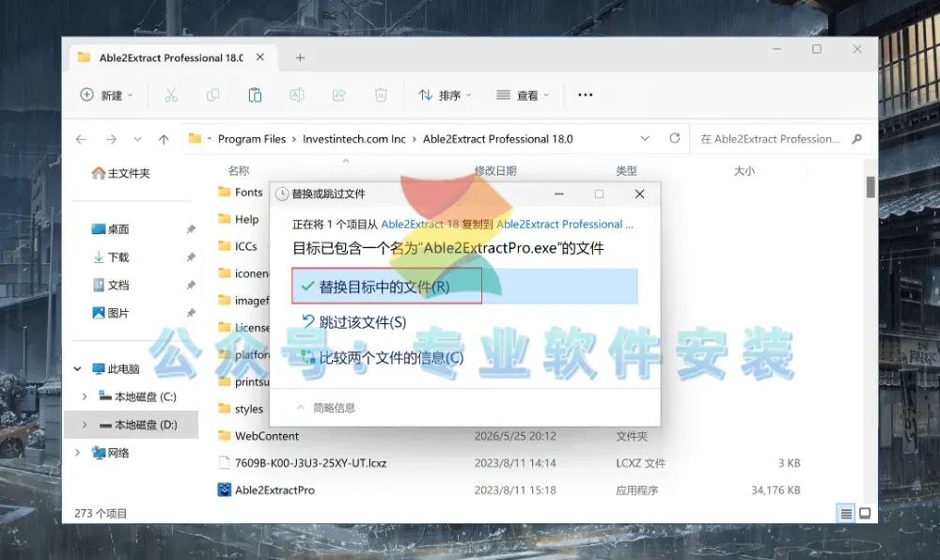Sort by the 修改日期 column header
Viewport: 940px width, 560px height.
[495, 171]
